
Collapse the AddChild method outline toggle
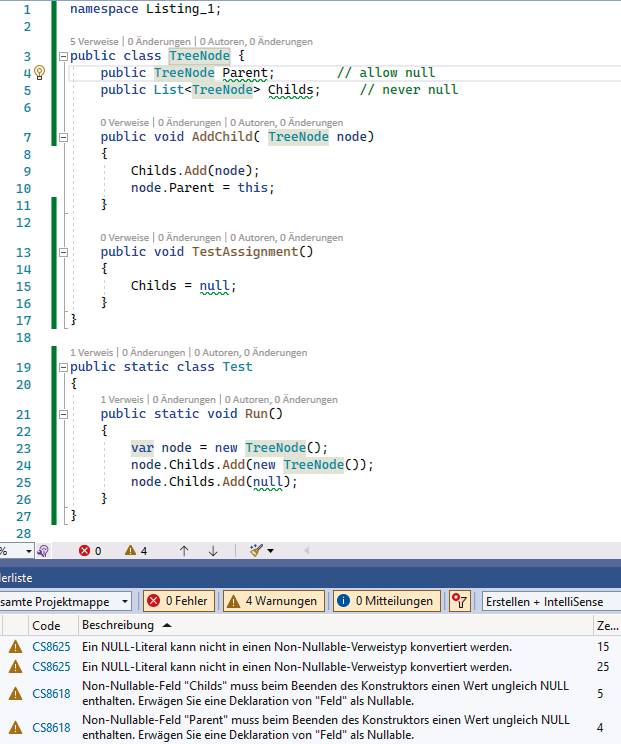click(x=63, y=138)
